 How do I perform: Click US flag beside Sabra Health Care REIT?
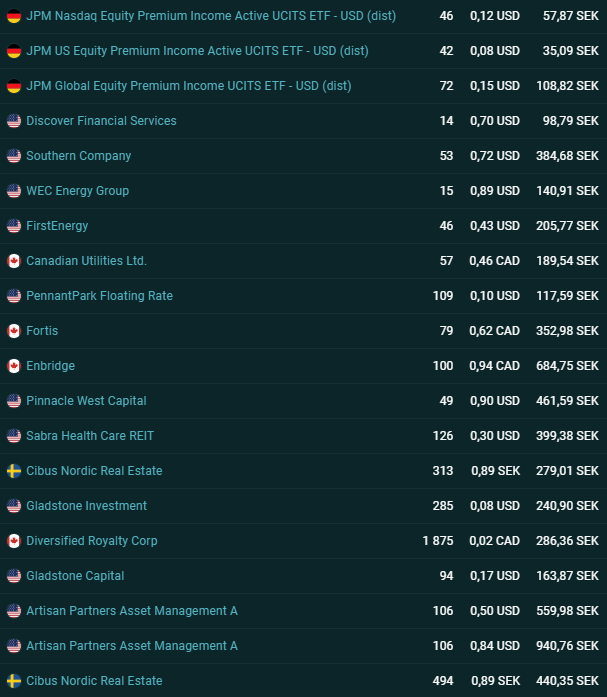pyautogui.click(x=14, y=436)
